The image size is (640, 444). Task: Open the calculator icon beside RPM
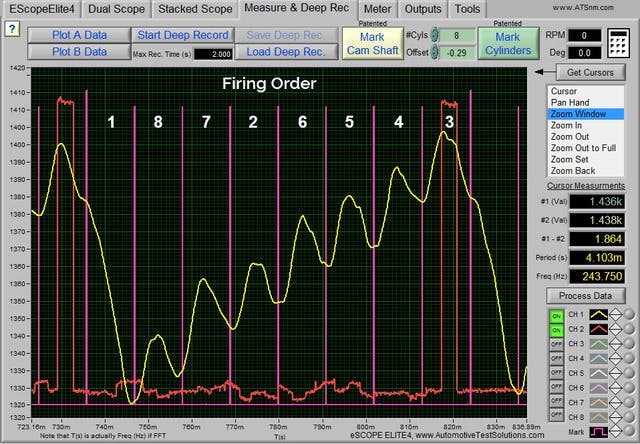[x=620, y=42]
